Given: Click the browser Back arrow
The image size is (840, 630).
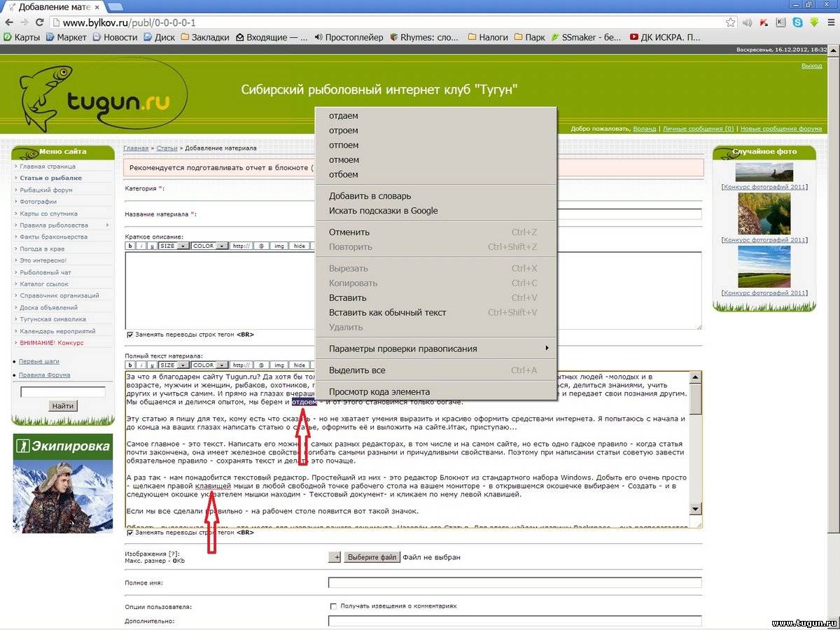Looking at the screenshot, I should tap(9, 22).
